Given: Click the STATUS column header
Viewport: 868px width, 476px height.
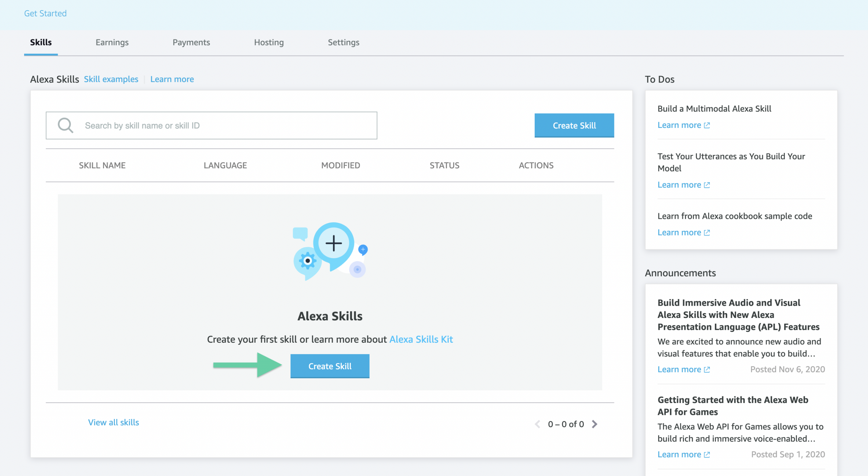Looking at the screenshot, I should 445,165.
